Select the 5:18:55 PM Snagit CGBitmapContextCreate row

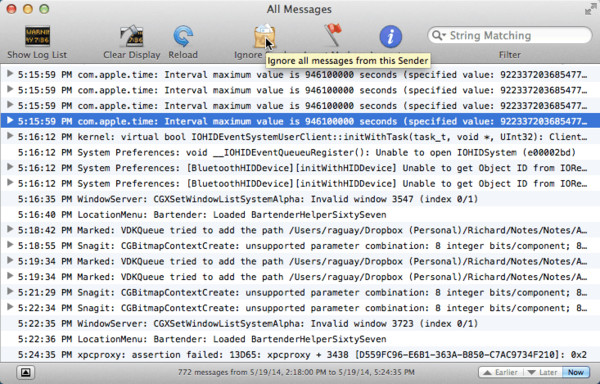tap(300, 246)
